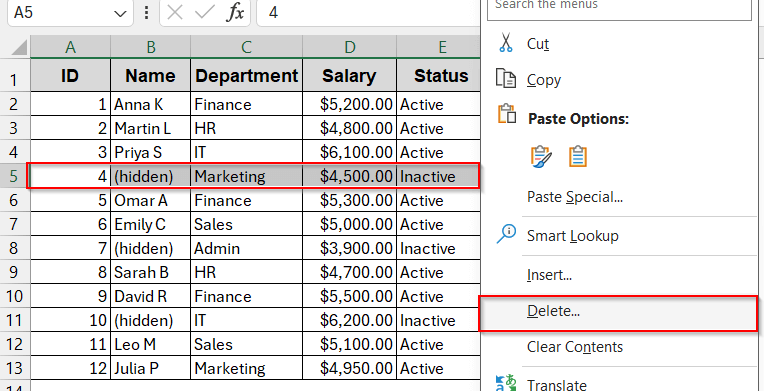
Task: Click the Cut scissors icon
Action: [x=506, y=42]
